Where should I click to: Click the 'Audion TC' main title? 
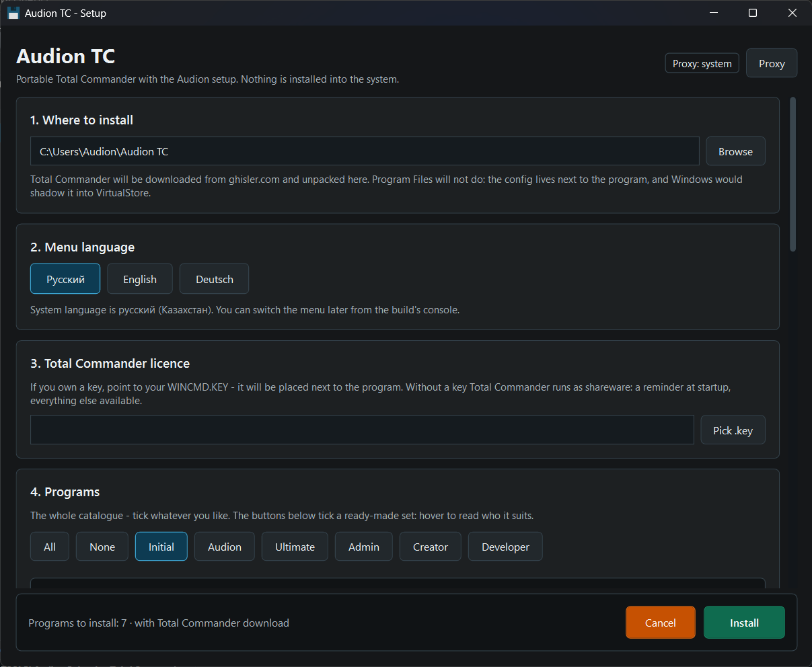66,55
